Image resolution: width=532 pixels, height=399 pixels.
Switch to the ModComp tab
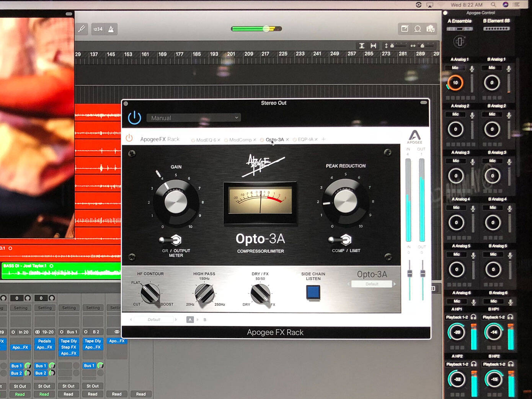tap(240, 140)
